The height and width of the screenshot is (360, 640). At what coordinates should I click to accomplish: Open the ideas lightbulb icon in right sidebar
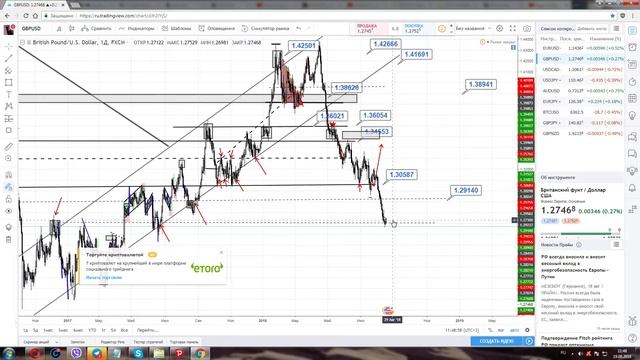coord(632,116)
